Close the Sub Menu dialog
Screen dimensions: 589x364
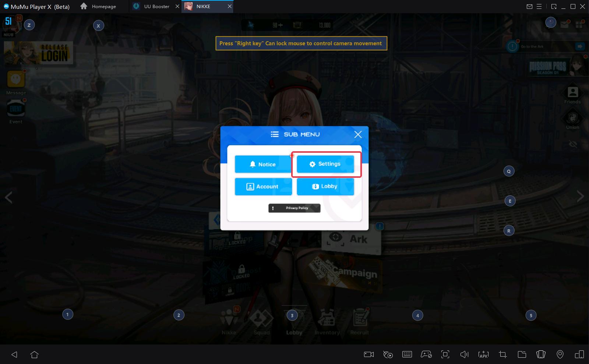(x=358, y=135)
